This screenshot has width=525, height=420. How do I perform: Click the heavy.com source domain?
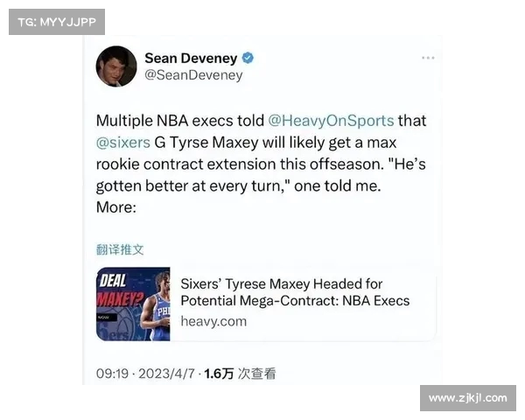(213, 321)
